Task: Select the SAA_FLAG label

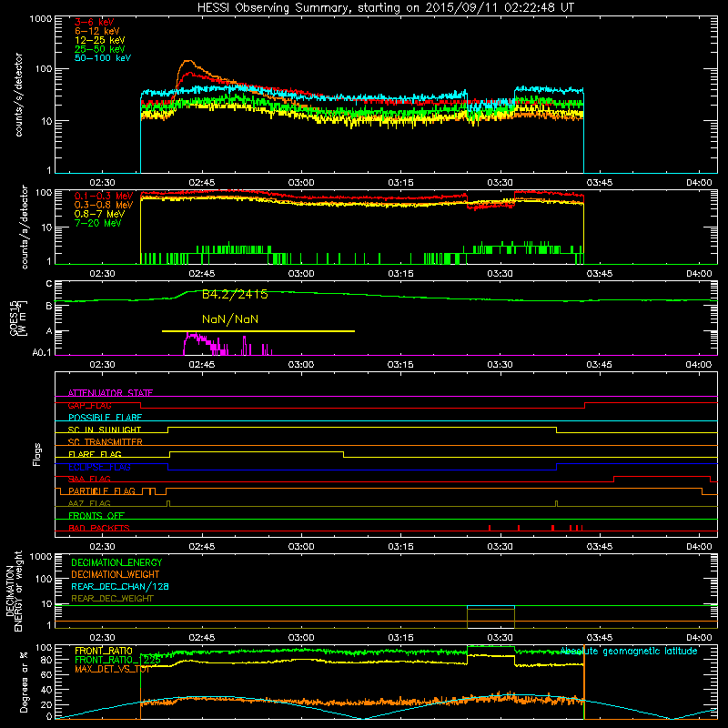Action: [x=89, y=479]
